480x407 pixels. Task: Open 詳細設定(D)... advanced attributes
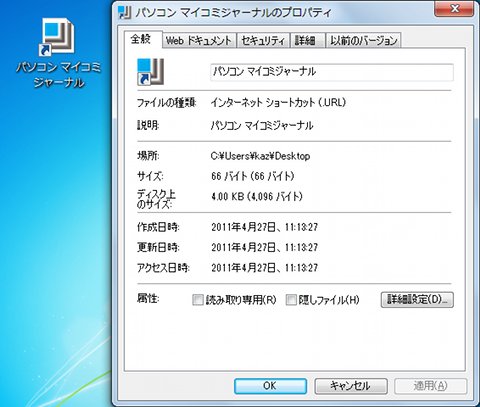(417, 300)
